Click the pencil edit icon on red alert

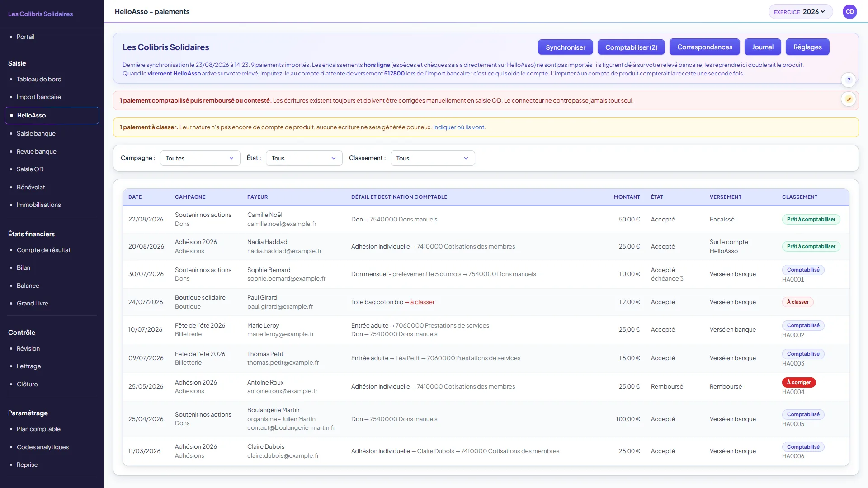[x=849, y=99]
